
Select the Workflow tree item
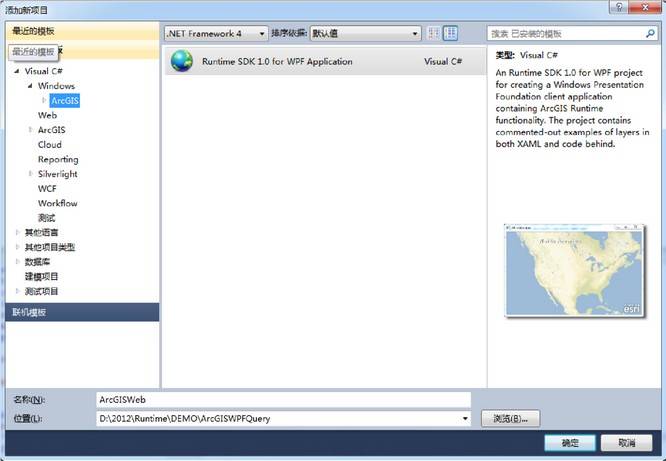tap(57, 203)
